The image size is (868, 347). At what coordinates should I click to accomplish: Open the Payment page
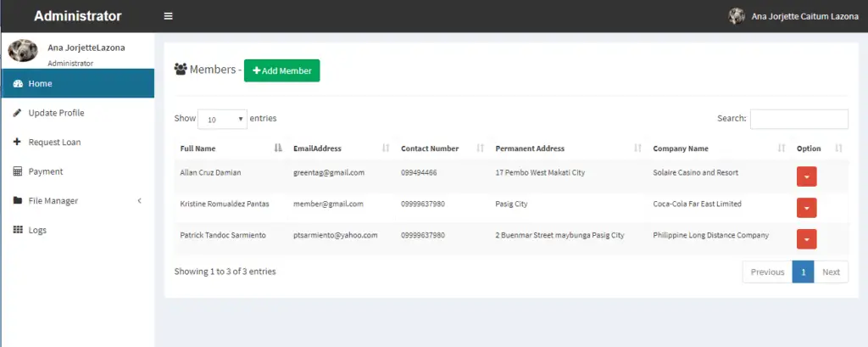(77, 171)
